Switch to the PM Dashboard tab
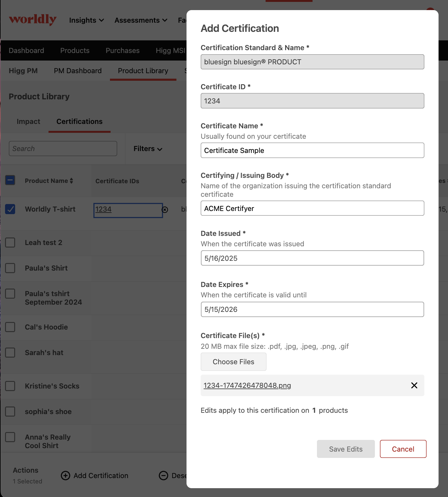448x497 pixels. 78,71
